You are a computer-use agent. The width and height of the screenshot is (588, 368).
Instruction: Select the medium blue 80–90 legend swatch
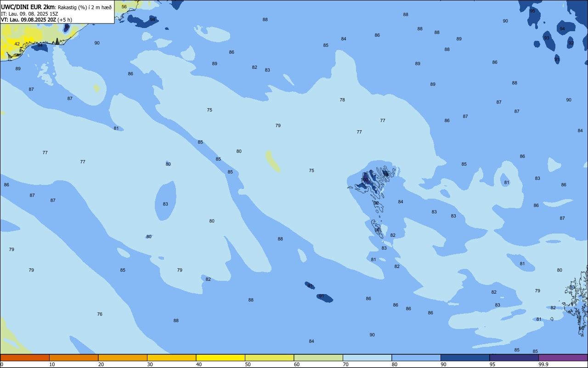(x=416, y=357)
